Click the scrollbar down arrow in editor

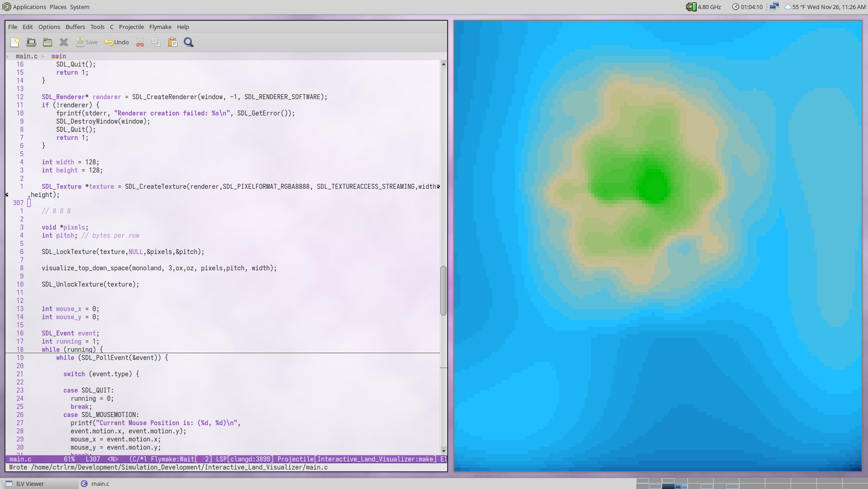pos(444,451)
